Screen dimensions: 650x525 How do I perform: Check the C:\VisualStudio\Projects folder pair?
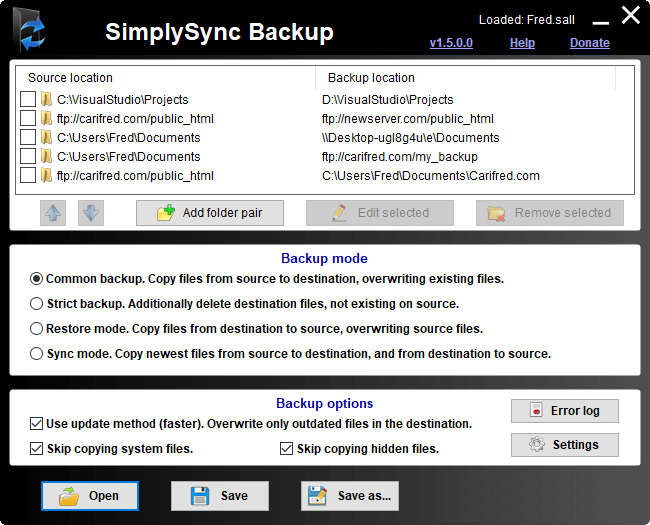pos(28,99)
